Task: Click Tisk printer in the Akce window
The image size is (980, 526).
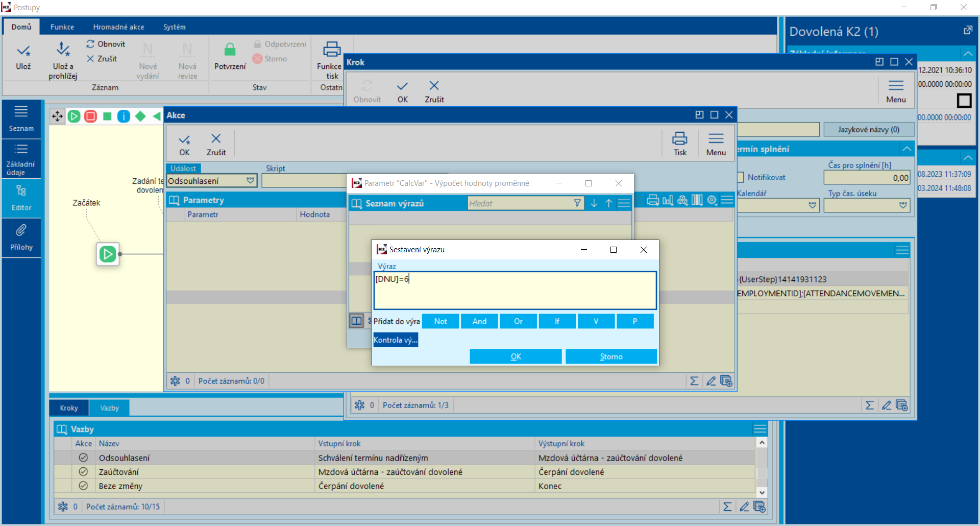Action: (680, 145)
